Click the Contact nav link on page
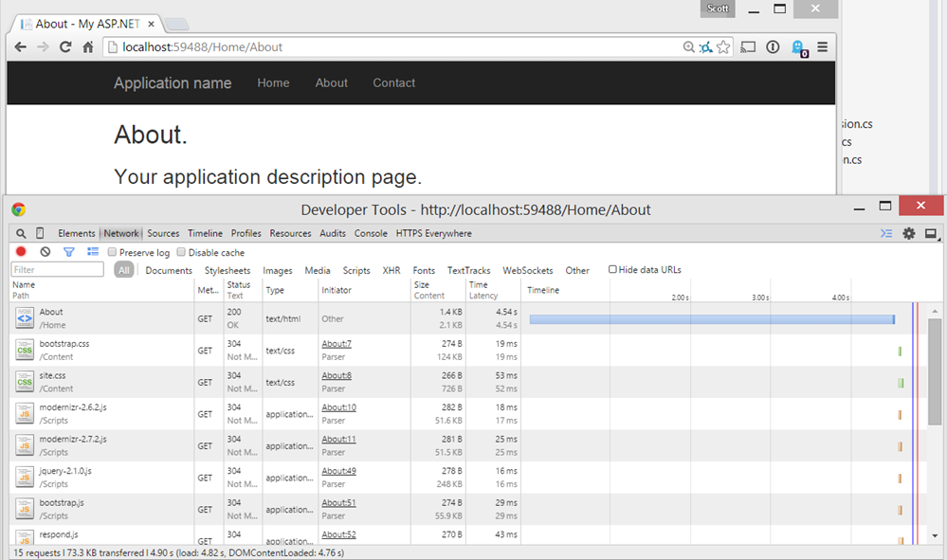The width and height of the screenshot is (947, 560). pos(393,83)
